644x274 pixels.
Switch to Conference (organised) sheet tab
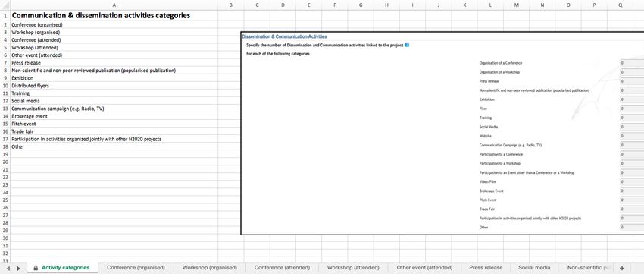pos(136,267)
